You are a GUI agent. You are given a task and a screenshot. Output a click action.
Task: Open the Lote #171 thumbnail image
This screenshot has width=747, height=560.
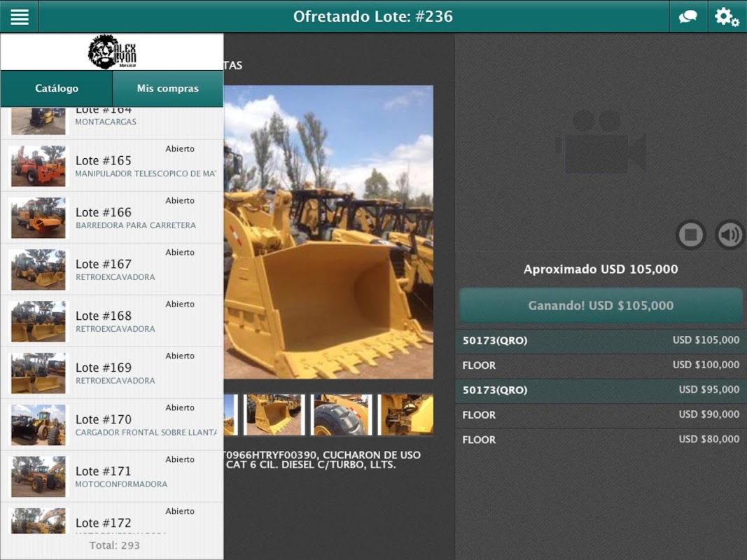point(38,477)
